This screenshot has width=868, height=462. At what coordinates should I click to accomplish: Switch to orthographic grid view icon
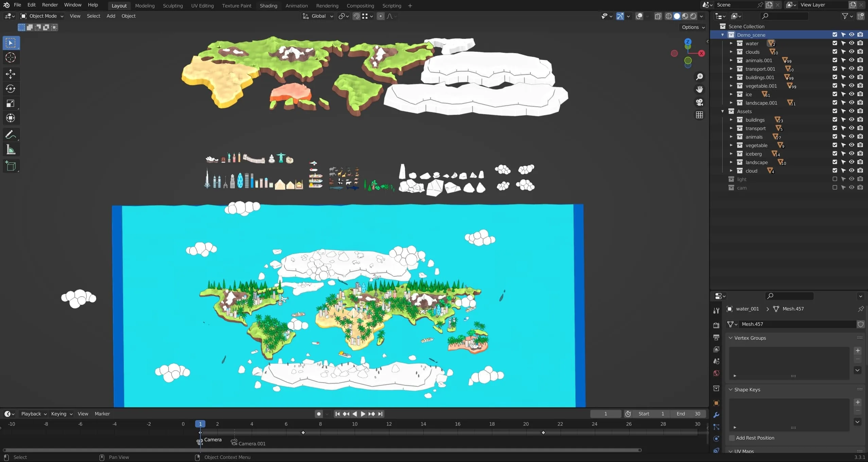click(x=699, y=115)
